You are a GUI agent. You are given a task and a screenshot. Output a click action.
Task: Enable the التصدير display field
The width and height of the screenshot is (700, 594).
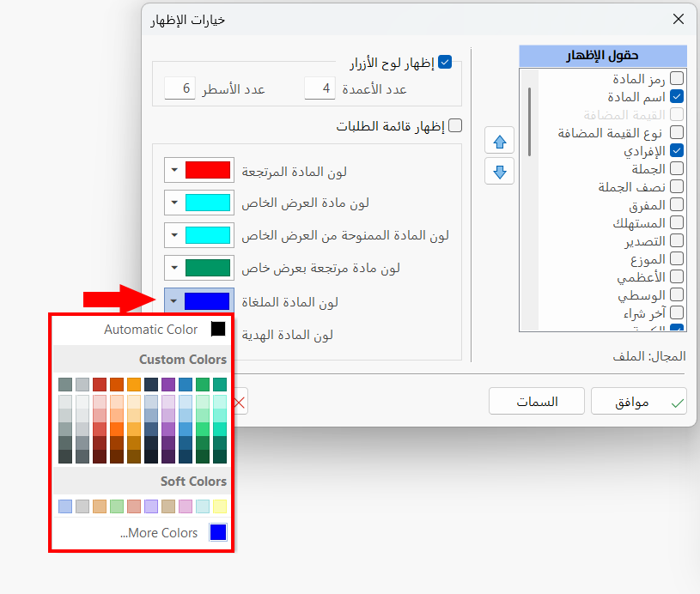pos(677,240)
